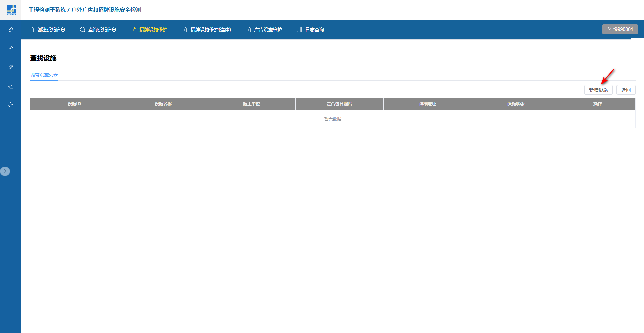Click the document icon beside 创建委托信息
The height and width of the screenshot is (333, 644).
[x=32, y=30]
